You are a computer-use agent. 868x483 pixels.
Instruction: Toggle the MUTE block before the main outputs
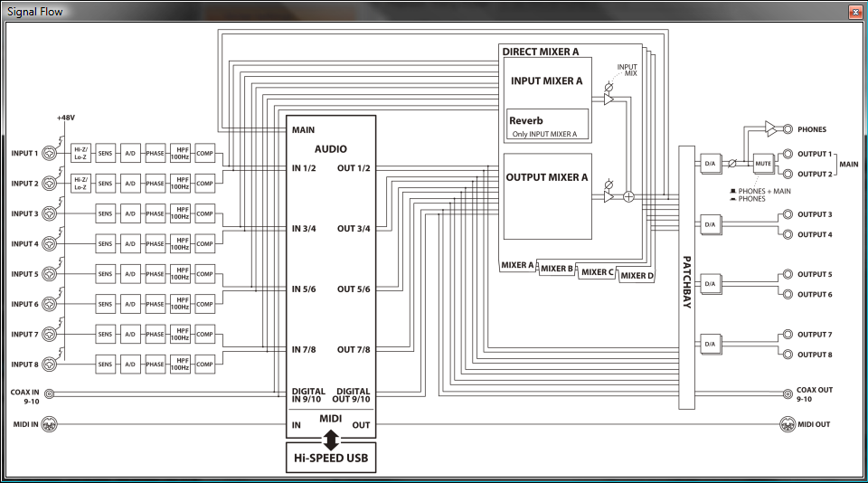tap(761, 164)
